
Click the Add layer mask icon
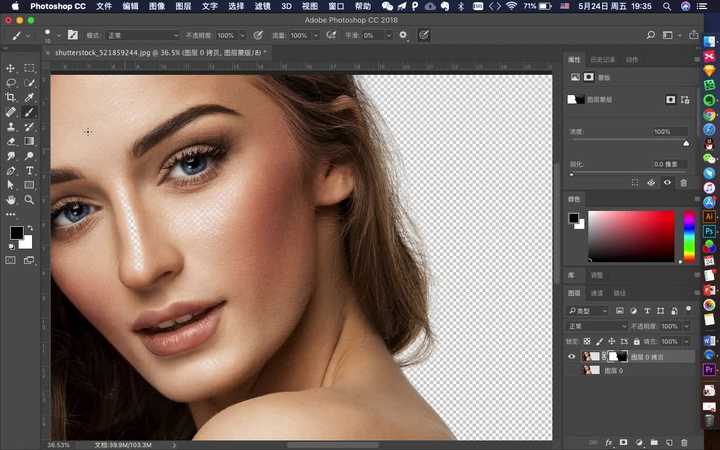point(624,442)
